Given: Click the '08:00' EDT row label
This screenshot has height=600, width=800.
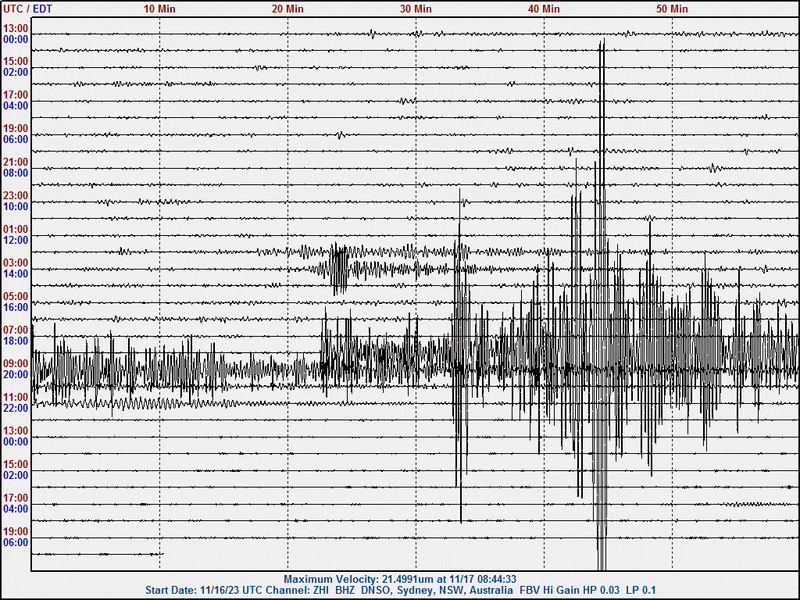Looking at the screenshot, I should [16, 173].
